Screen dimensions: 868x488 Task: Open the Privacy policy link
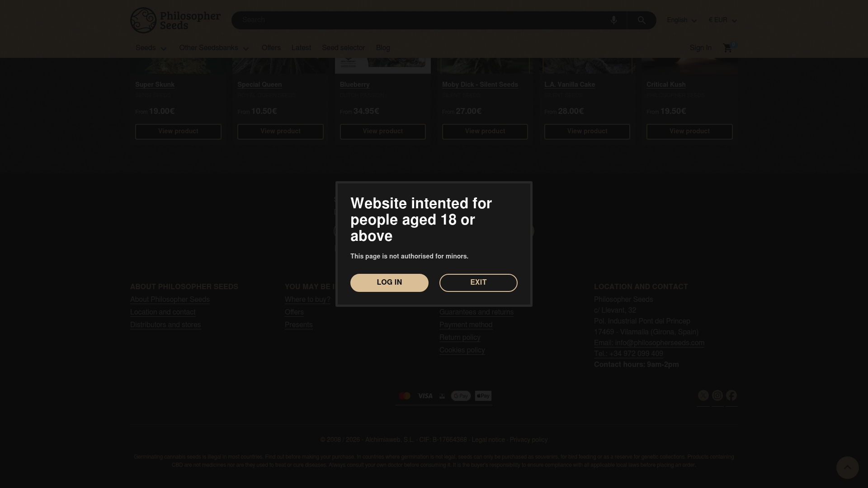pyautogui.click(x=528, y=440)
